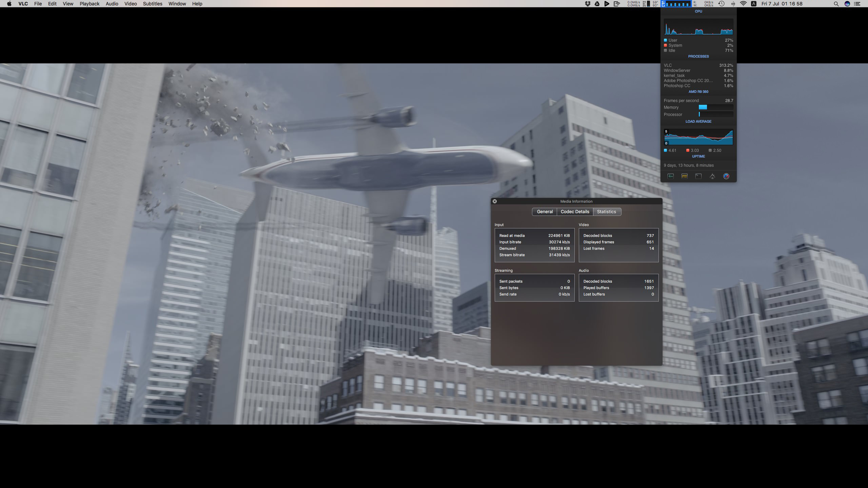Open the File menu
Image resolution: width=868 pixels, height=488 pixels.
(x=38, y=4)
